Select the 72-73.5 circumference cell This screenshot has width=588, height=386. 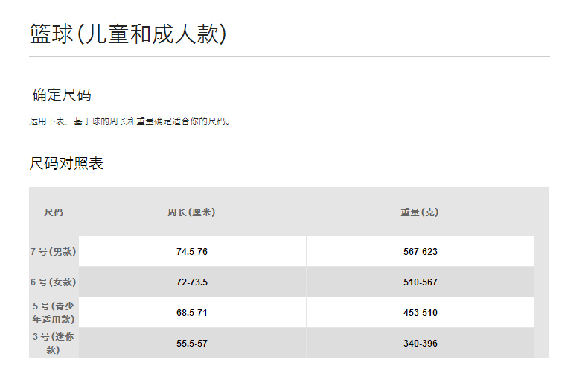click(x=192, y=282)
